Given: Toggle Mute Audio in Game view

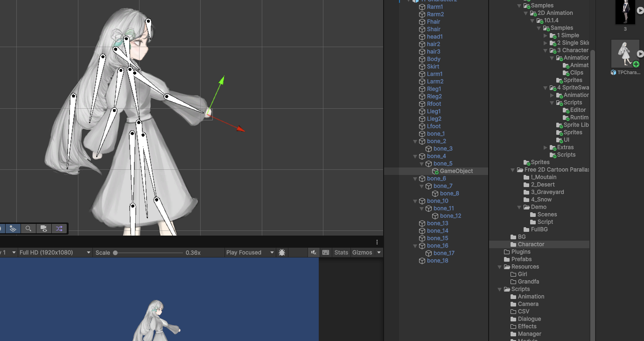Looking at the screenshot, I should pos(314,252).
